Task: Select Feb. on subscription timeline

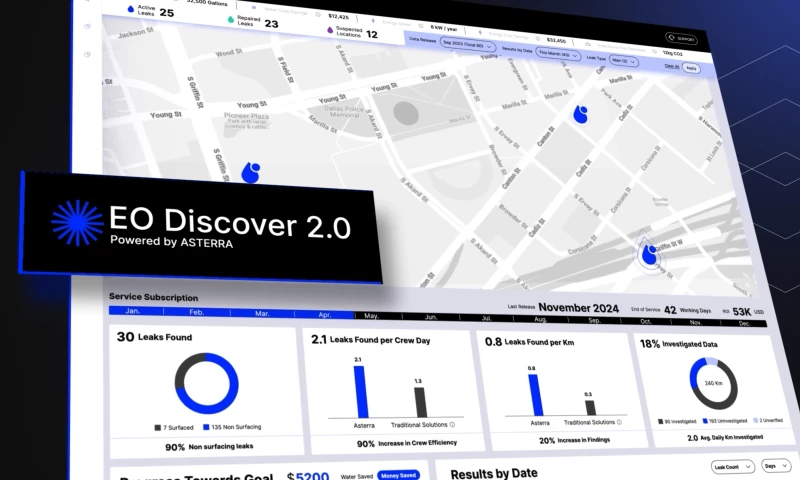Action: [197, 312]
